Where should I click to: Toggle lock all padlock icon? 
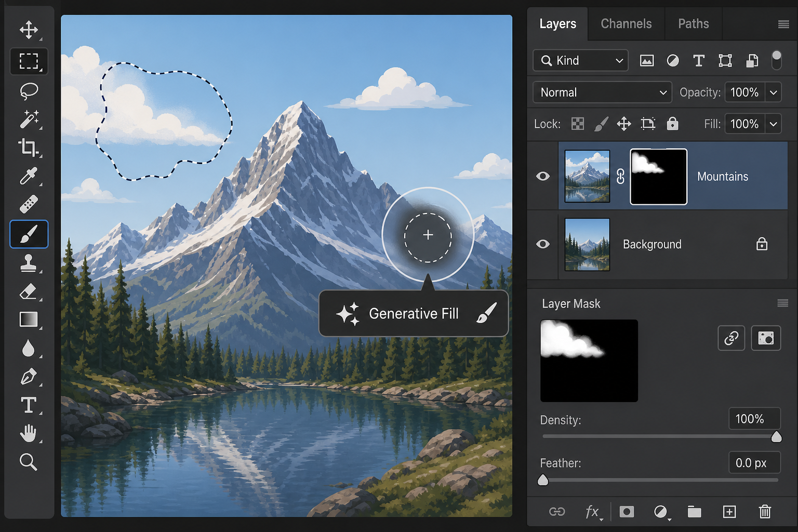[672, 123]
